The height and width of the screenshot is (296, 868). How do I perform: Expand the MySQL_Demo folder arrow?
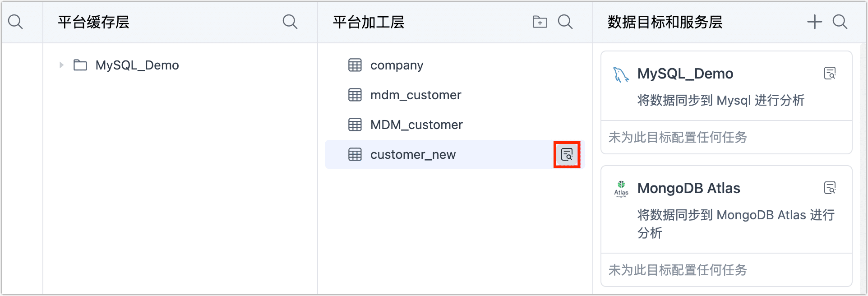coord(62,65)
